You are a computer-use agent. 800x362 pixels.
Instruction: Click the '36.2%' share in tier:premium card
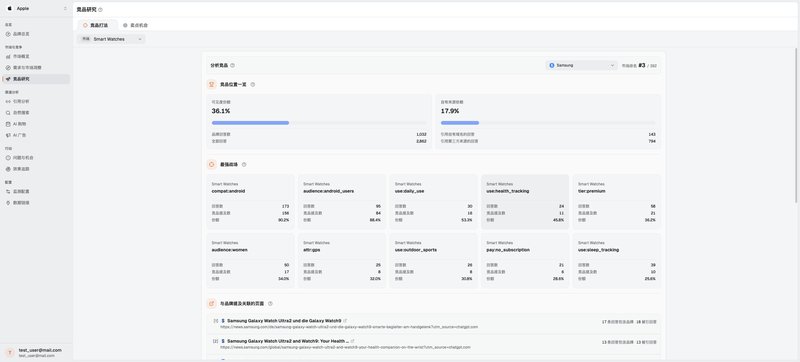point(650,220)
